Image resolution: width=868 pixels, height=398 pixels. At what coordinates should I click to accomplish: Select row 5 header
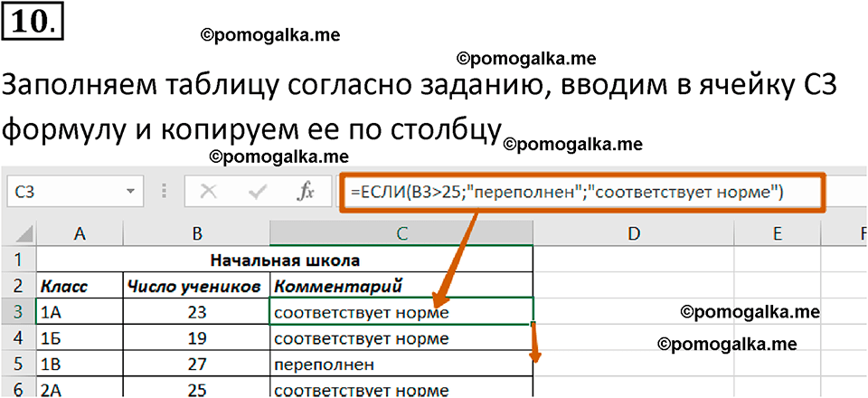coord(18,365)
